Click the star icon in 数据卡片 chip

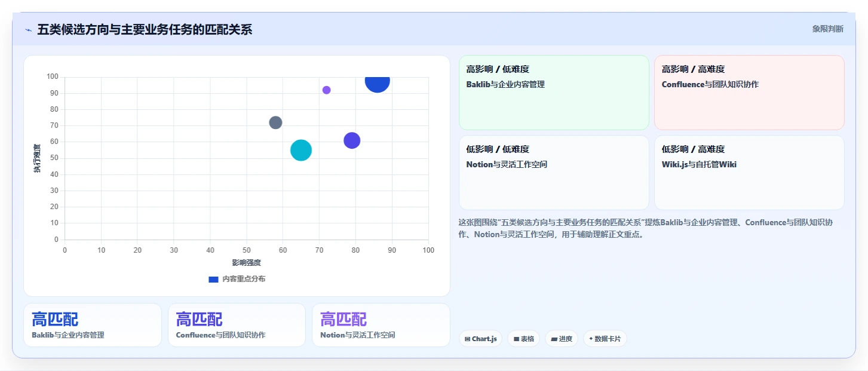point(591,339)
